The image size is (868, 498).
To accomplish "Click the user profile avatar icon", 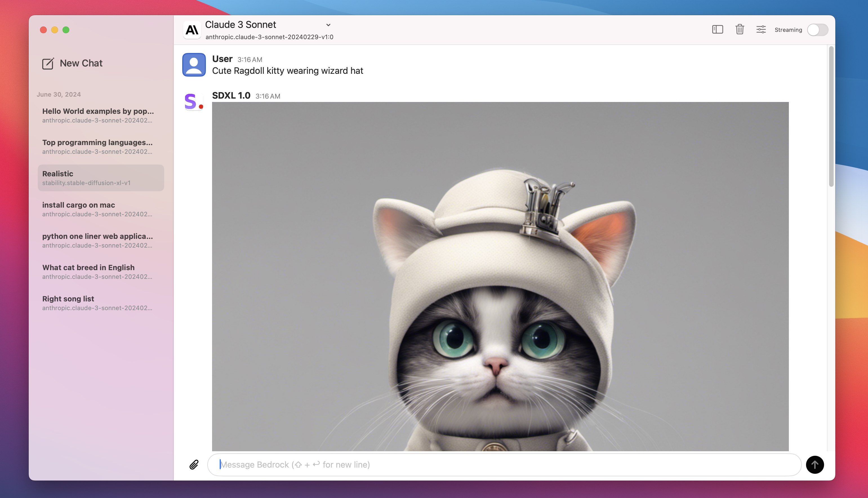I will coord(194,64).
